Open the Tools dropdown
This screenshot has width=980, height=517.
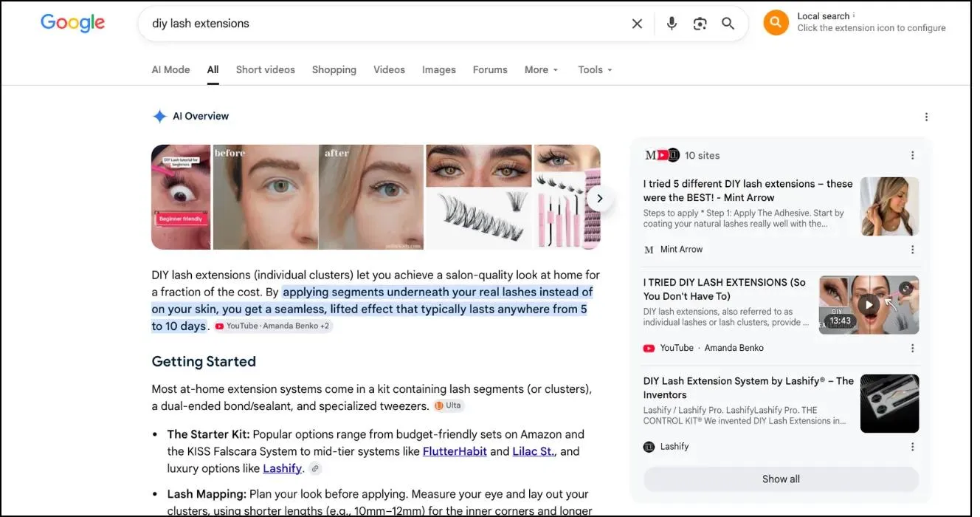click(x=596, y=69)
